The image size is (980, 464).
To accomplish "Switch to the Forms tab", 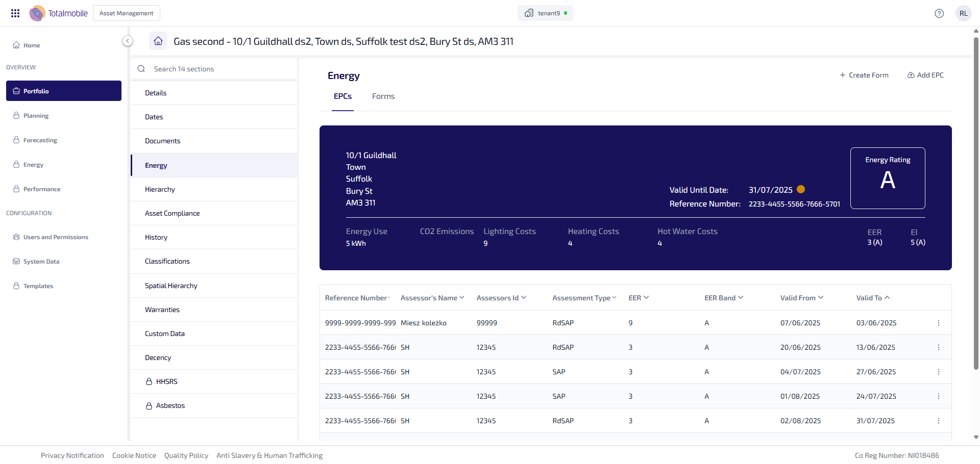I will pyautogui.click(x=383, y=96).
